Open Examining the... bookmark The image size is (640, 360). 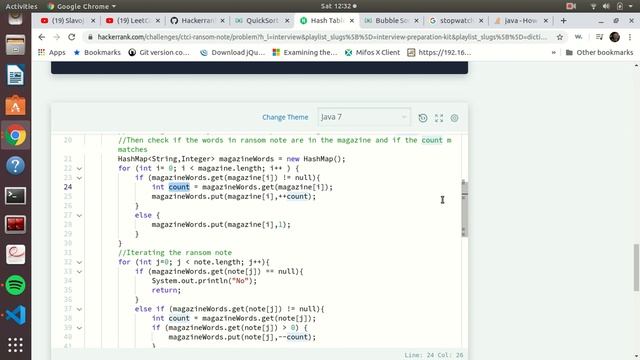click(305, 52)
